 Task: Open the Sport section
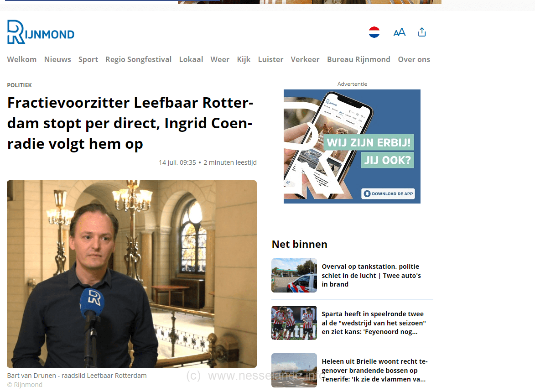(88, 59)
